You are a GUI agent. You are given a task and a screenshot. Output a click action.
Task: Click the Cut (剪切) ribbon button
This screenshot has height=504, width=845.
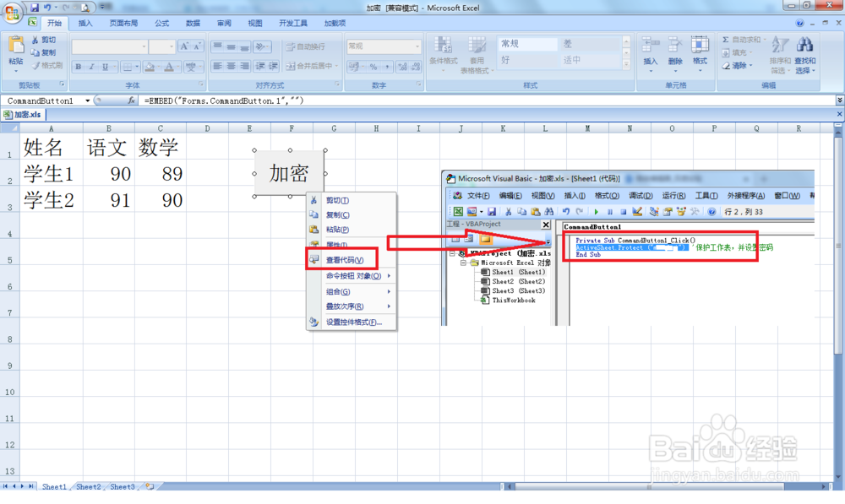44,40
